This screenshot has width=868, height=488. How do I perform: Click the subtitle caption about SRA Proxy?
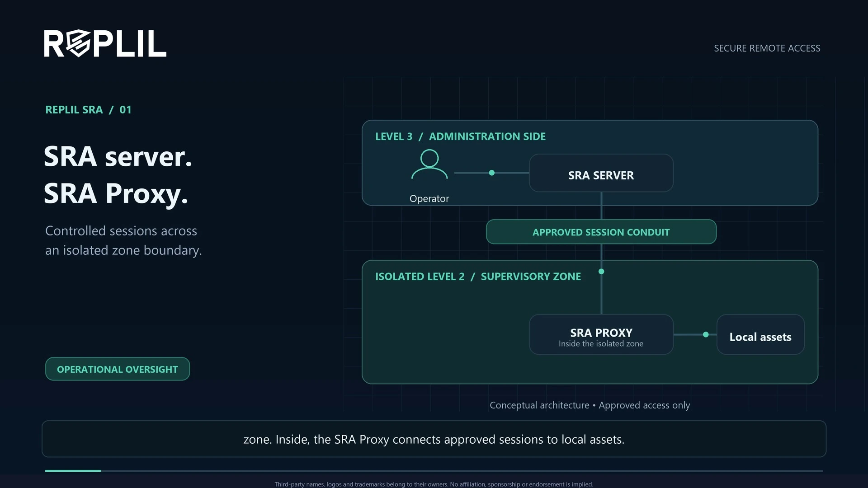pyautogui.click(x=434, y=439)
